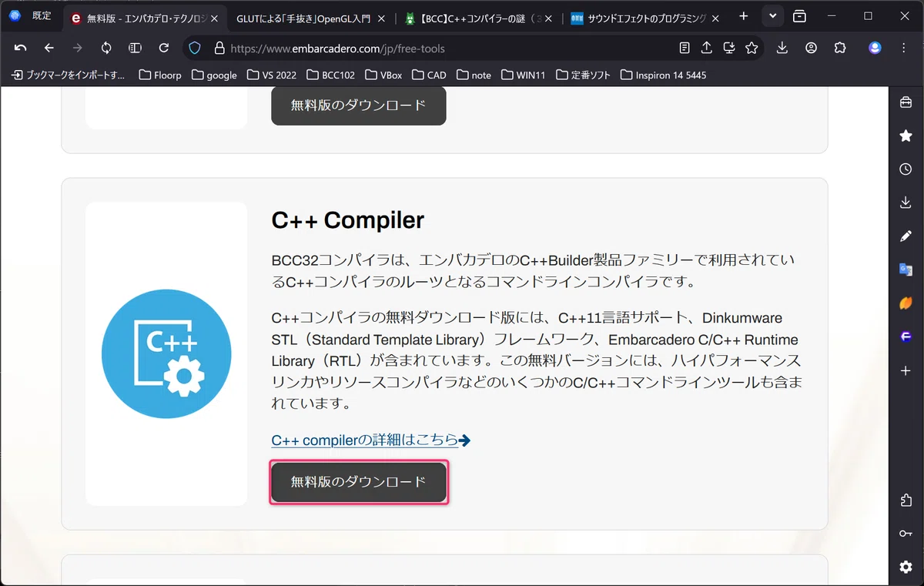Close the GLUT OpenGL入門 tab
The image size is (924, 586).
pos(382,18)
